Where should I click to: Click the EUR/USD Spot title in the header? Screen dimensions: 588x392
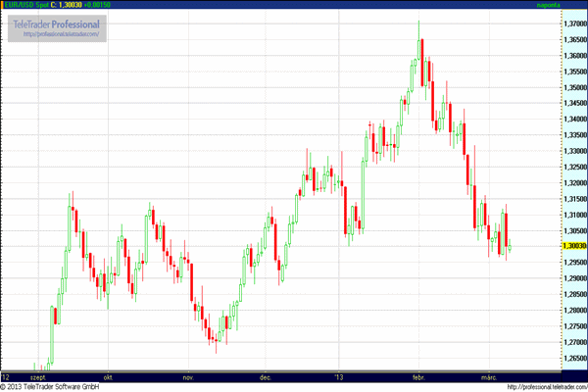coord(28,5)
